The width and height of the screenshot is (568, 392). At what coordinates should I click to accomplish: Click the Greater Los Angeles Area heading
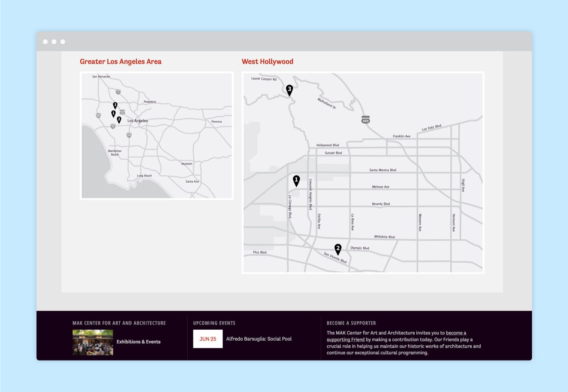pos(121,61)
